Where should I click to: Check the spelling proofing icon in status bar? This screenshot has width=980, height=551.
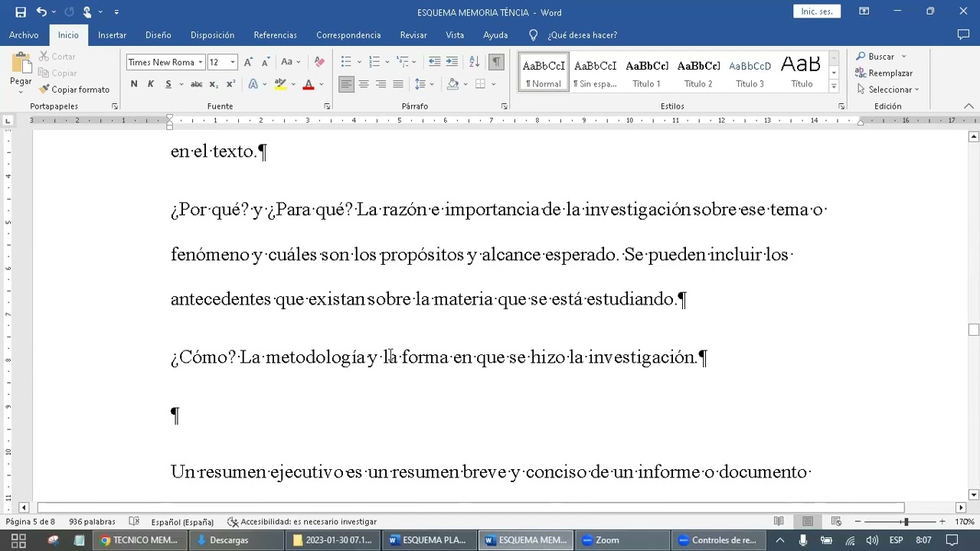click(134, 521)
